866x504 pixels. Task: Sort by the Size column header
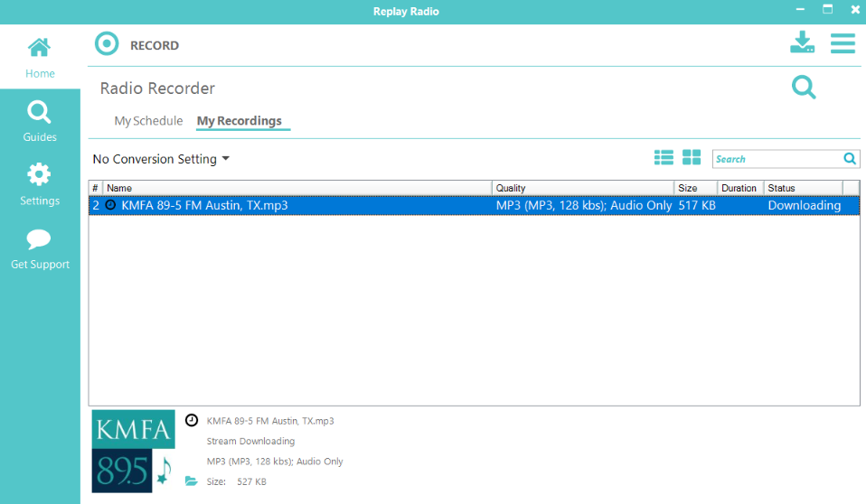(x=695, y=188)
